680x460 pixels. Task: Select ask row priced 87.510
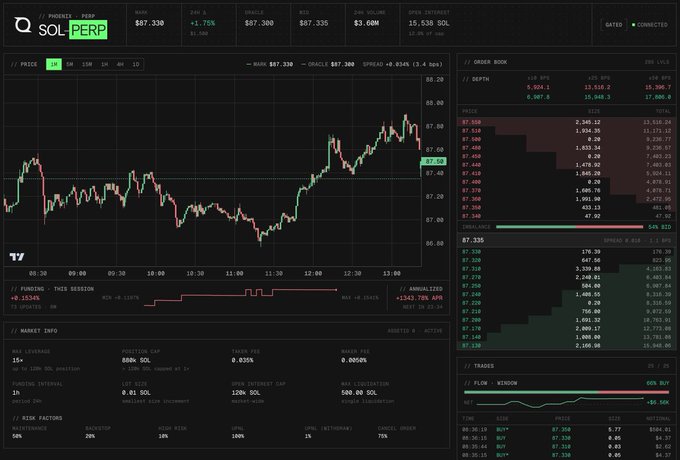coord(566,131)
